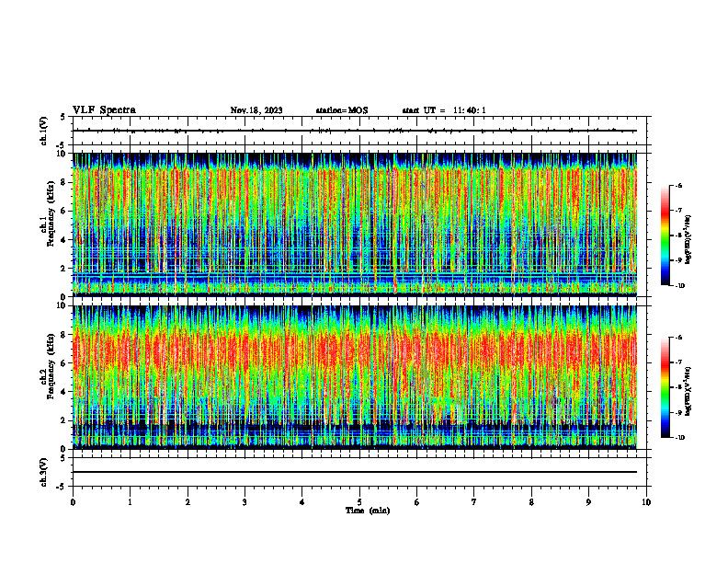Viewport: 728px width, 563px height.
Task: Click the "station=MOS" label
Action: (342, 110)
